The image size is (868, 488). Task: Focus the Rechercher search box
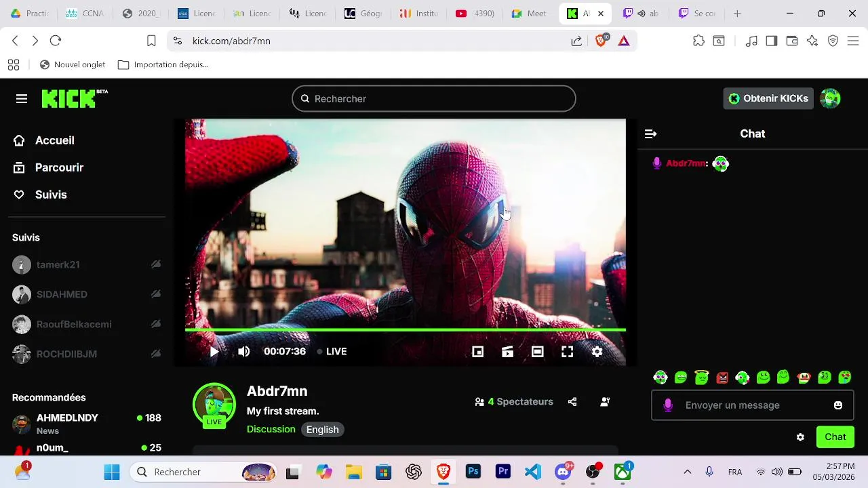click(x=434, y=99)
